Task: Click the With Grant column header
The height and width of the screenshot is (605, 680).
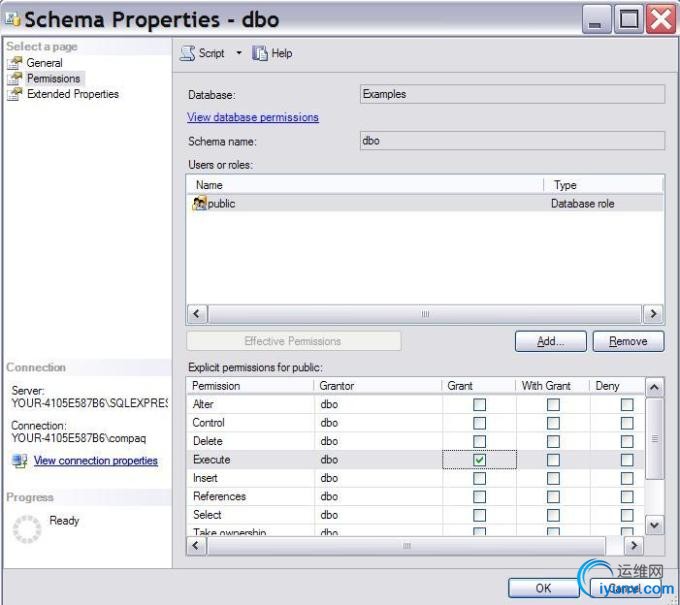Action: [552, 386]
